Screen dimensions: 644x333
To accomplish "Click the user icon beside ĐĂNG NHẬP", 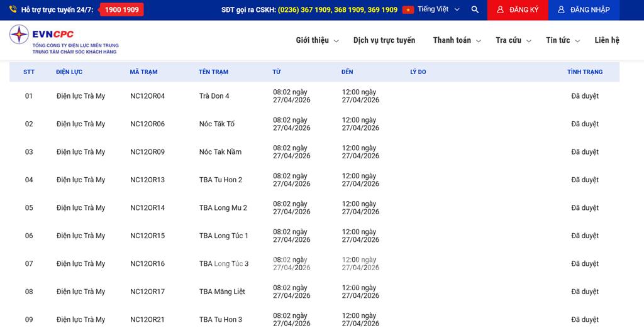I will pyautogui.click(x=562, y=10).
